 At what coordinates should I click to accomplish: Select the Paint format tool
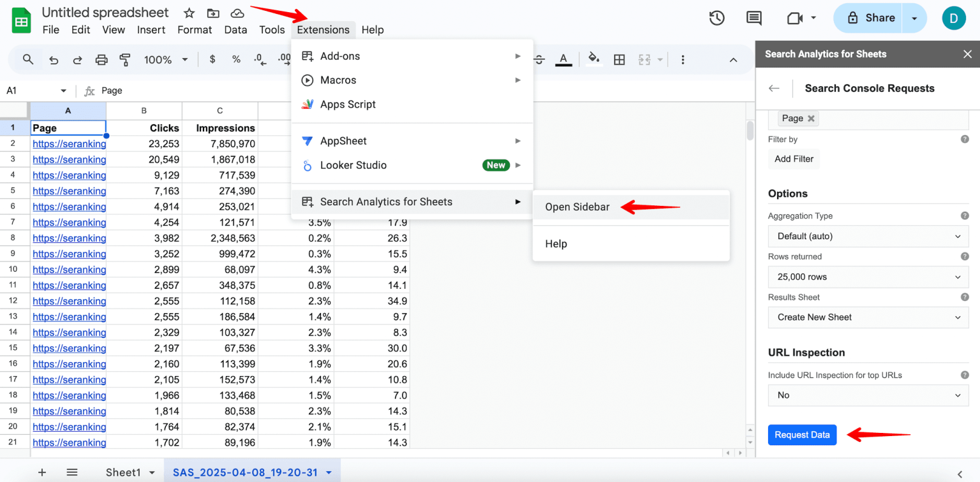point(125,59)
